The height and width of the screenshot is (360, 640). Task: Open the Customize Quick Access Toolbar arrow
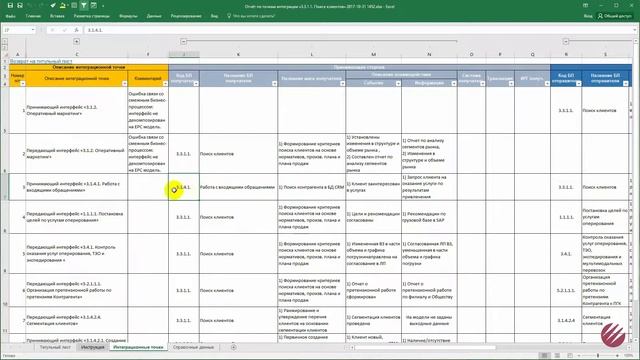tap(103, 6)
